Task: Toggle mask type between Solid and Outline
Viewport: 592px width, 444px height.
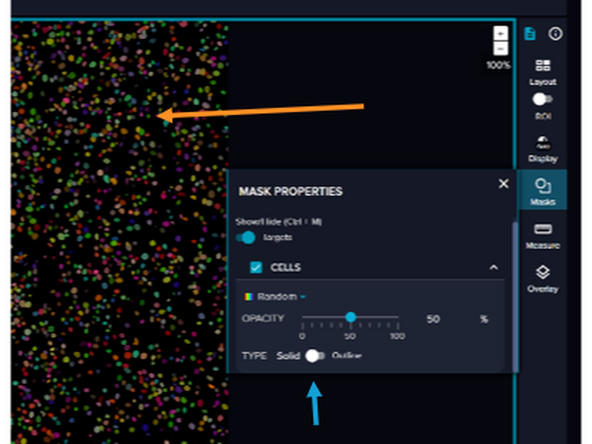Action: 315,356
